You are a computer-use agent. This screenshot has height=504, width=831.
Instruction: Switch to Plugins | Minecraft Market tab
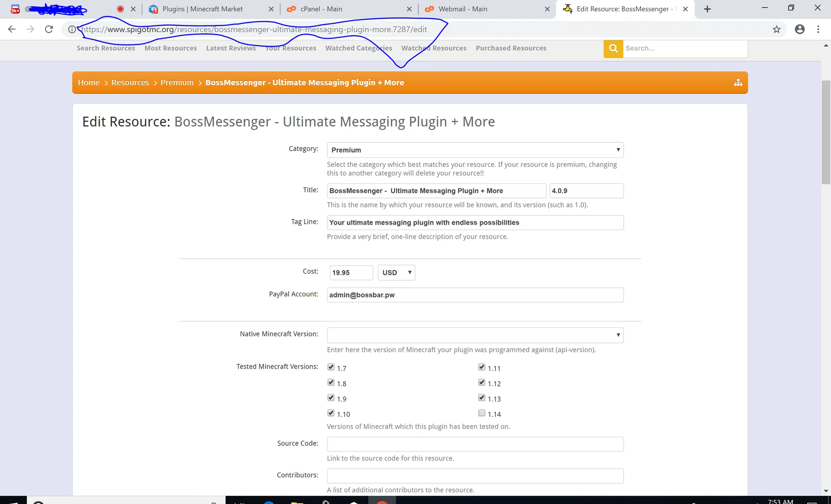(x=202, y=9)
